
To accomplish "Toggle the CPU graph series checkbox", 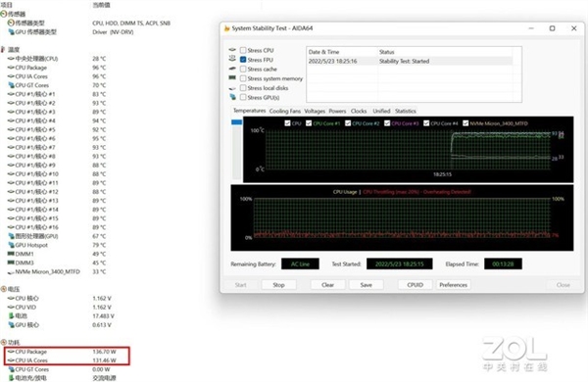I will [287, 123].
